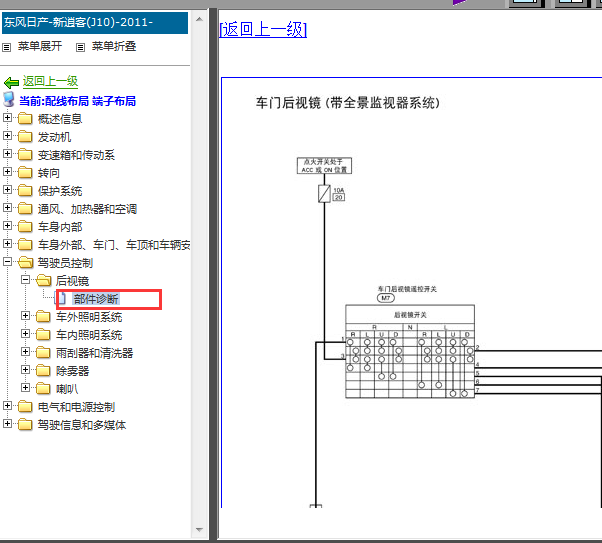Click the document icon for 部件诊断

(61, 298)
